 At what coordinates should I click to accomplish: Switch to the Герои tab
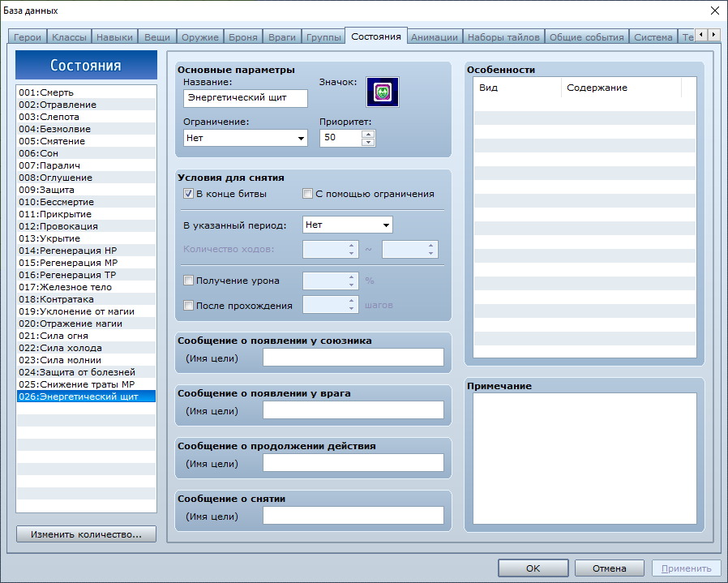click(28, 37)
